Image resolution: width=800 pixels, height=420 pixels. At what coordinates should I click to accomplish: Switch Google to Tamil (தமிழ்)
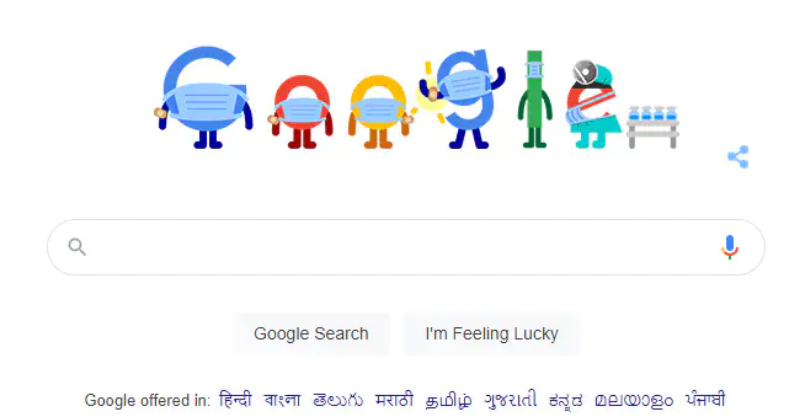[448, 400]
